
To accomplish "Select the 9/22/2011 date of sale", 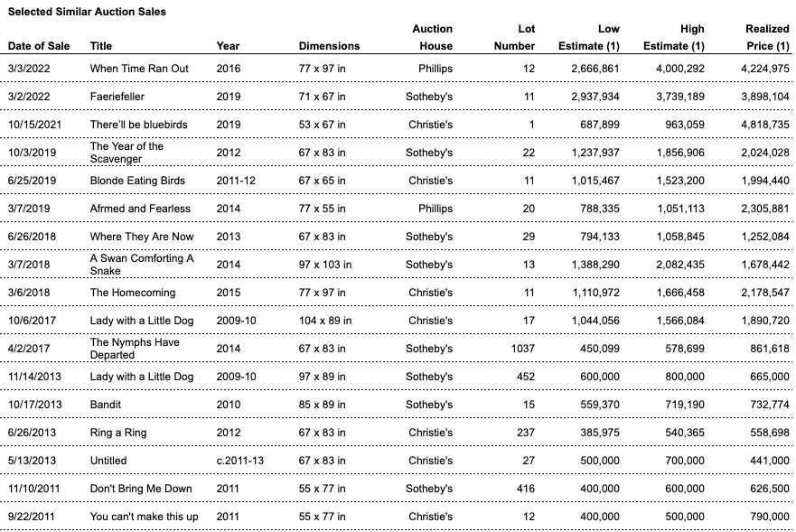I will (x=32, y=517).
